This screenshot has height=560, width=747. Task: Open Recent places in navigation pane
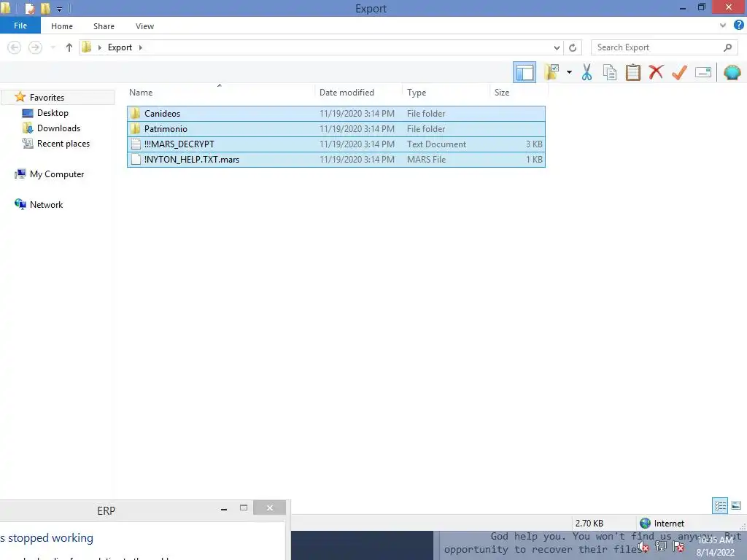point(63,144)
